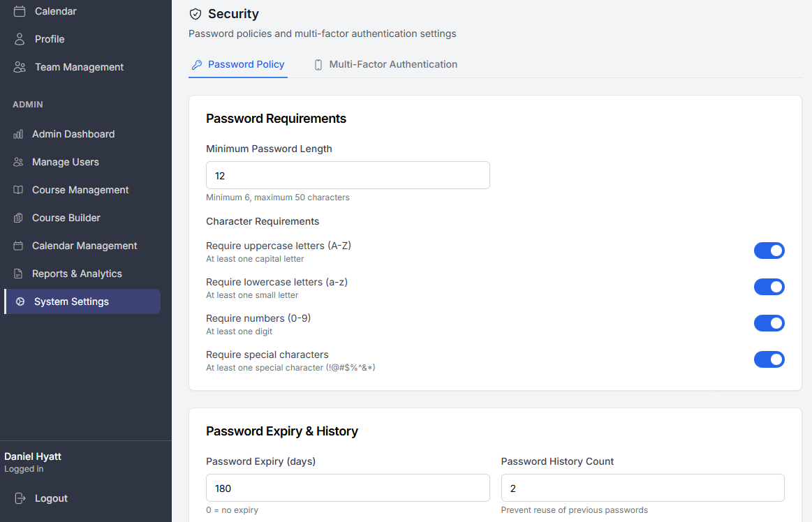Screen dimensions: 812x522
Task: Disable the require numbers toggle
Action: click(x=769, y=323)
